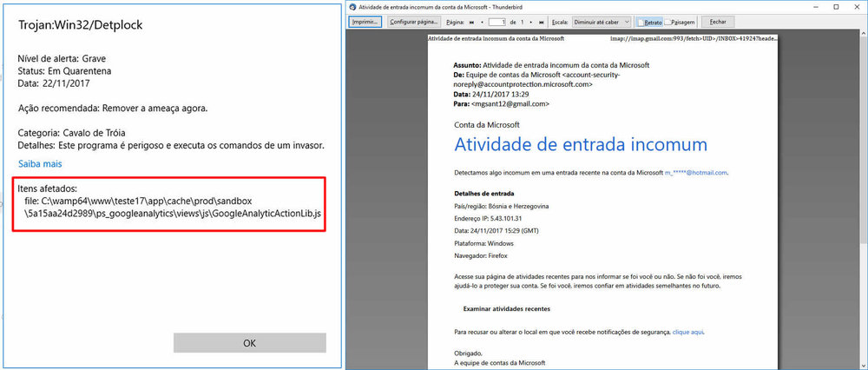The image size is (868, 370).
Task: Click 'Categoria: Cavalo de Tróia' text
Action: coord(73,134)
